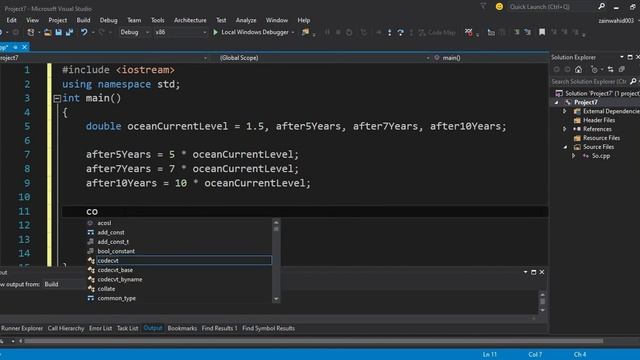Click the Open File folder icon
Viewport: 640px width, 360px height.
coord(47,32)
